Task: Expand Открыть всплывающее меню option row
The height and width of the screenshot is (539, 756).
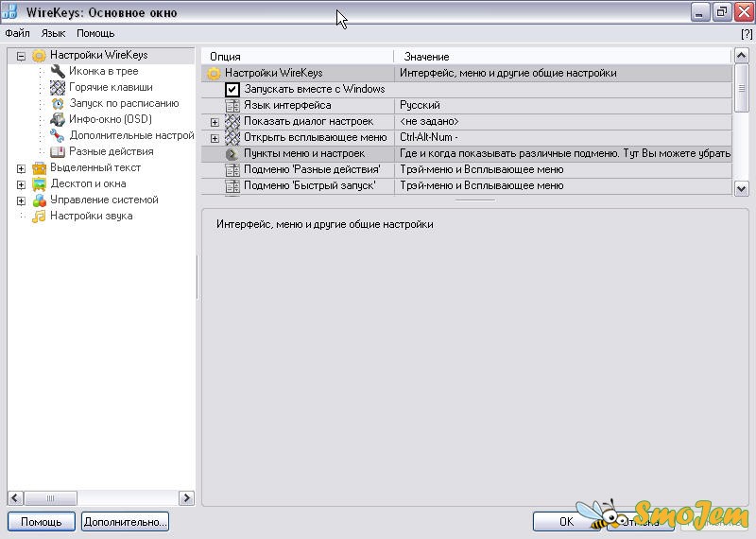Action: (x=215, y=138)
